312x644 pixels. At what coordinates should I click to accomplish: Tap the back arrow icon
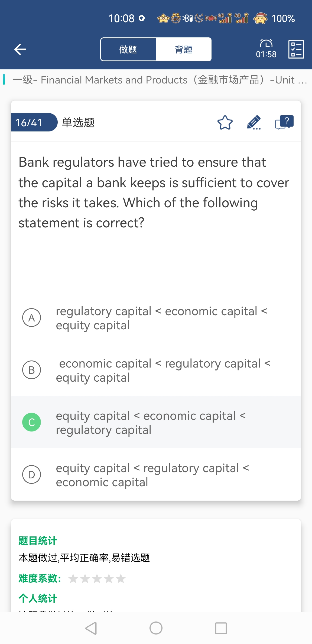pyautogui.click(x=20, y=49)
